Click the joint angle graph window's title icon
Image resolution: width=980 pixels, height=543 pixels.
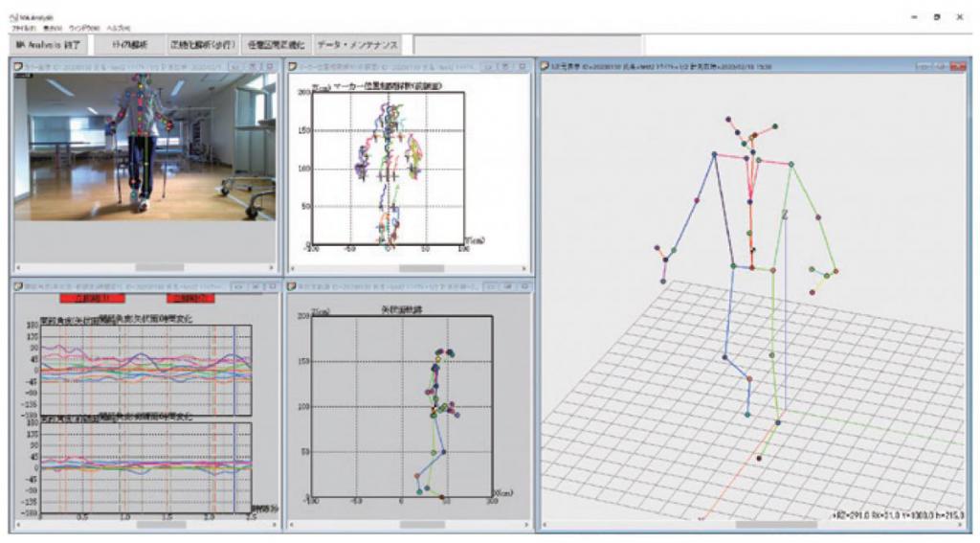point(19,286)
